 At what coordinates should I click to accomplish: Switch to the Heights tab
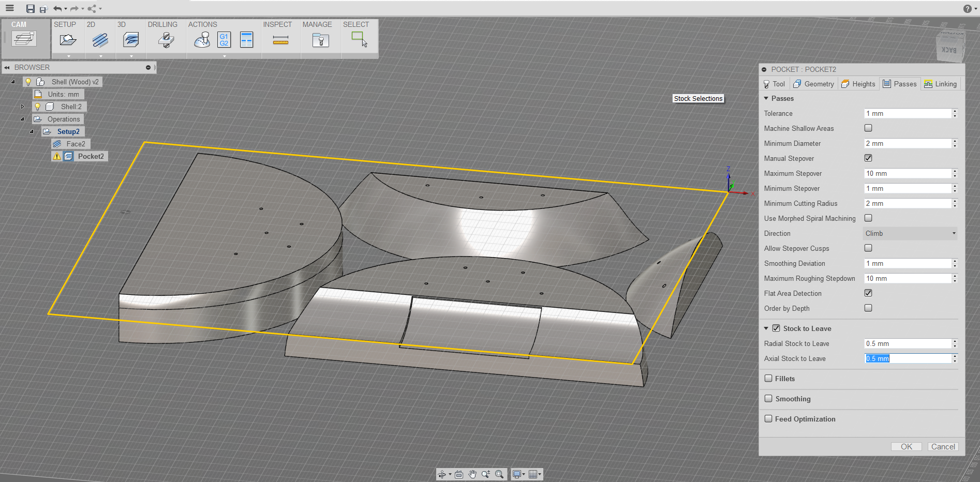[x=858, y=84]
